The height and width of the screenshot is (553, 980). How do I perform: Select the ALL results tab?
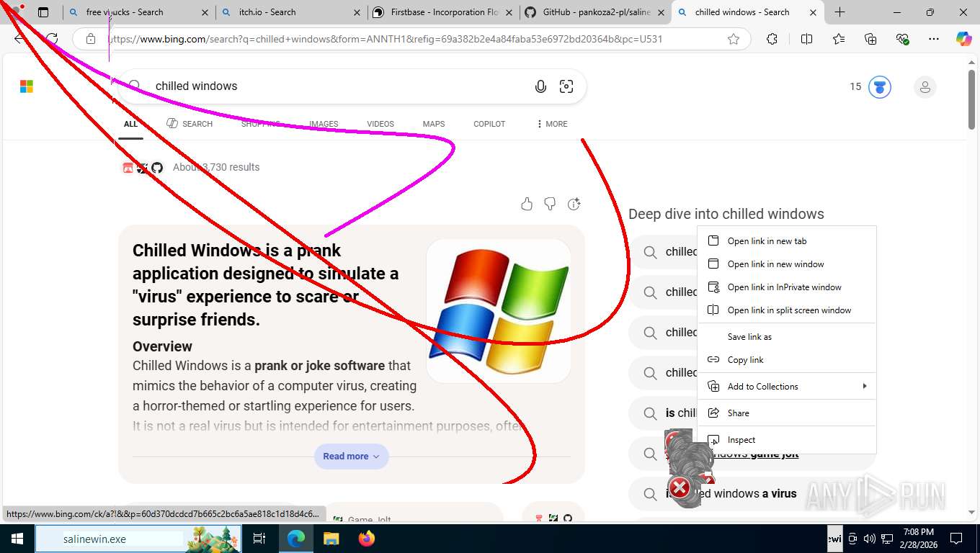point(130,124)
